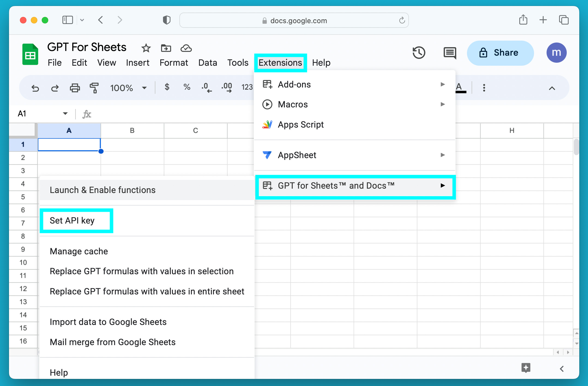This screenshot has height=386, width=588.
Task: Undo the last action
Action: pyautogui.click(x=35, y=88)
